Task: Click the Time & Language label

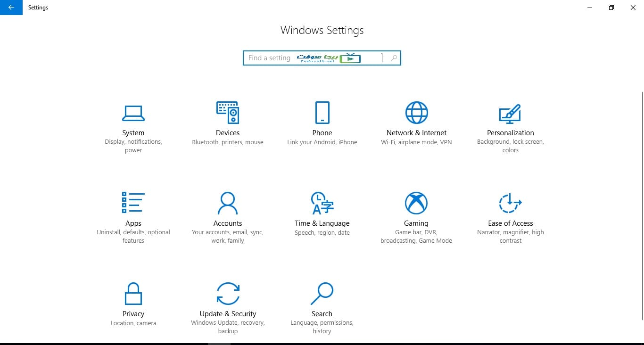Action: point(322,223)
